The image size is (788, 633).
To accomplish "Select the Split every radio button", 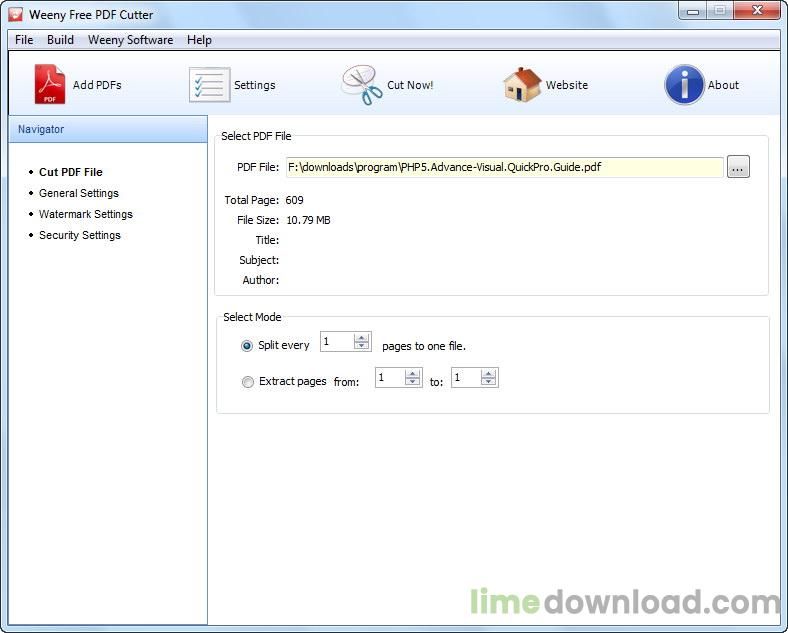I will coord(247,346).
